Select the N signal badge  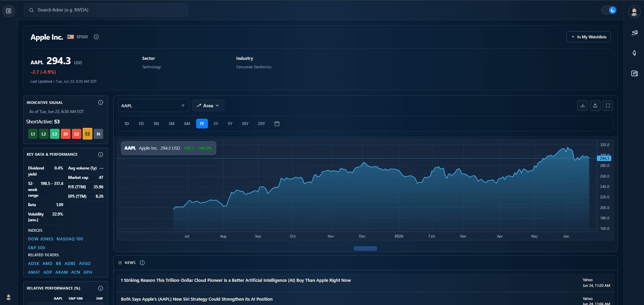tap(98, 134)
